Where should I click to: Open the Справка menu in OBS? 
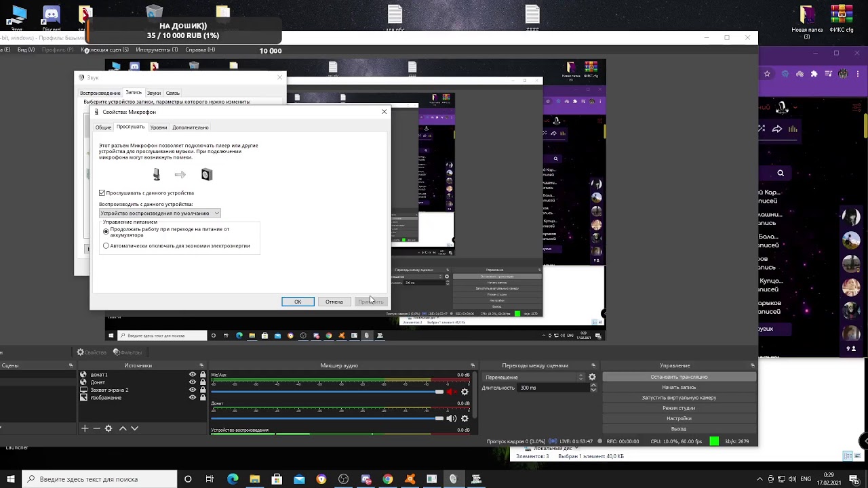(200, 49)
